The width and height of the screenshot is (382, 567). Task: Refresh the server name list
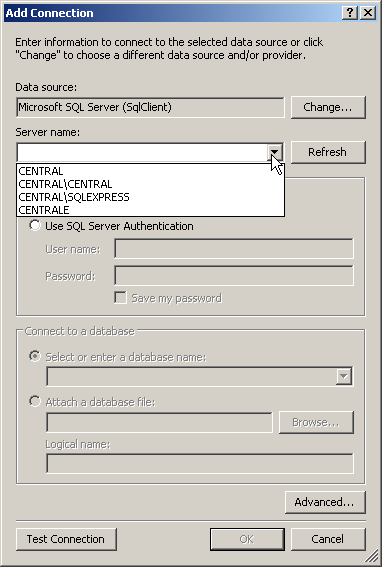(x=328, y=152)
